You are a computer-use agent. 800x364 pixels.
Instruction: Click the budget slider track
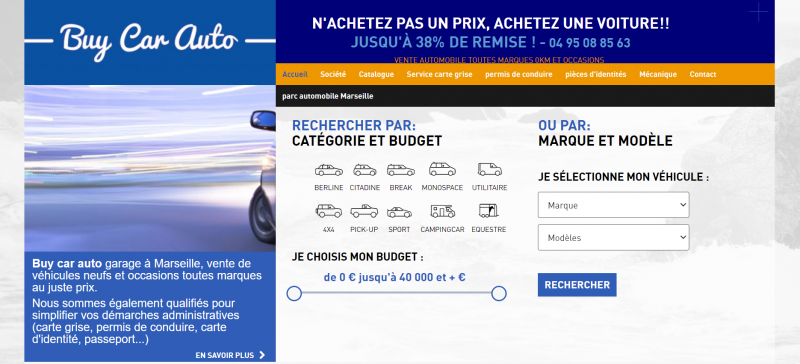coord(396,293)
